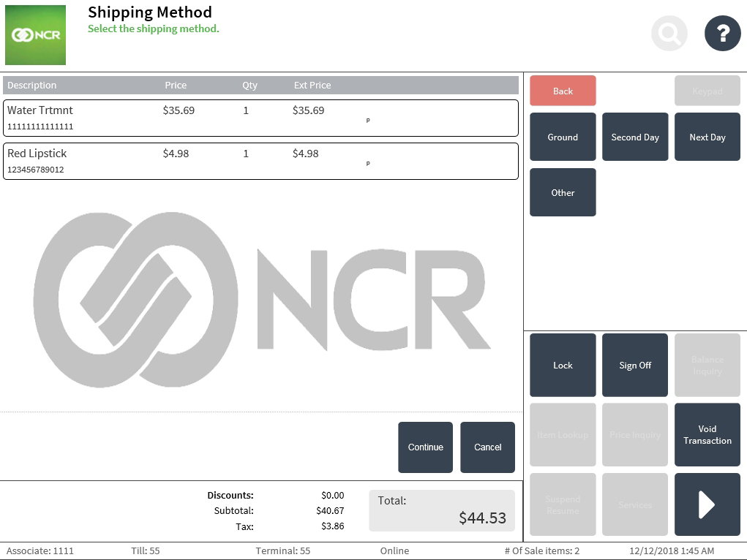Click the Price column header
The image size is (747, 560).
pos(176,86)
